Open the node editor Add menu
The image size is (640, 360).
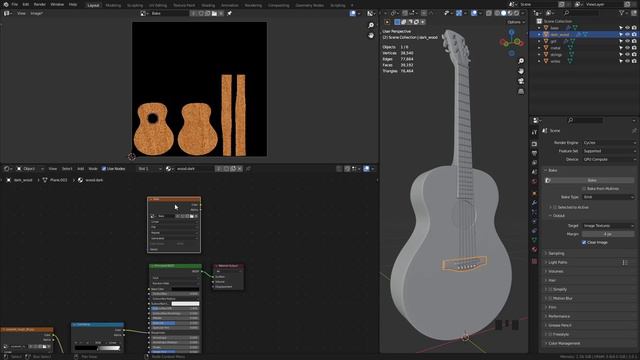pos(80,169)
